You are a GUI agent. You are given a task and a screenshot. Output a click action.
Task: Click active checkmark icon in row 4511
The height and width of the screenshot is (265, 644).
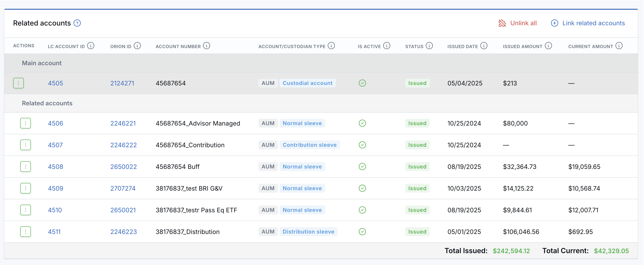click(362, 232)
